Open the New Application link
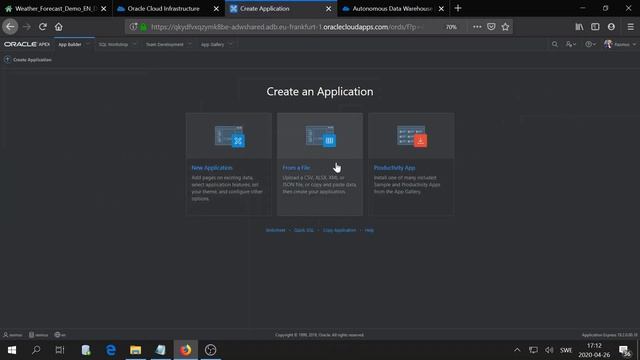Image resolution: width=640 pixels, height=360 pixels. (x=212, y=168)
